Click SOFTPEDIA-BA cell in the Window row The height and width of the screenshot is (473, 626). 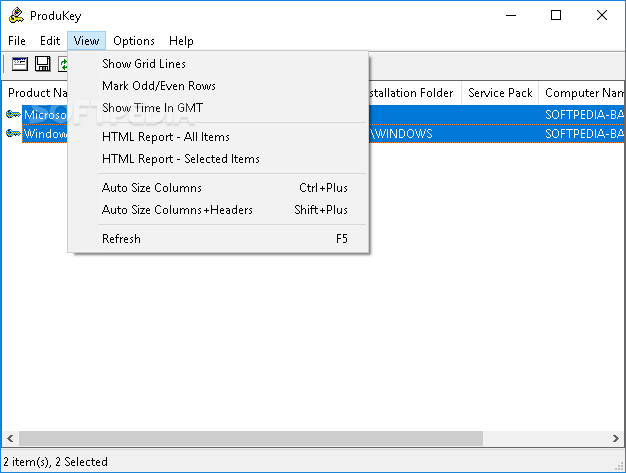click(x=582, y=134)
